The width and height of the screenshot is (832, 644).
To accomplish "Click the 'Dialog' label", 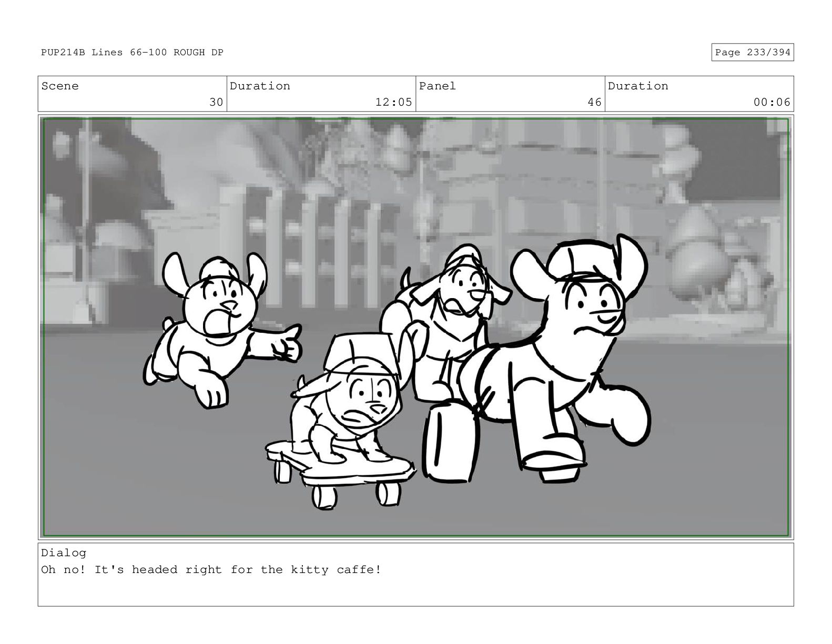I will coord(64,553).
